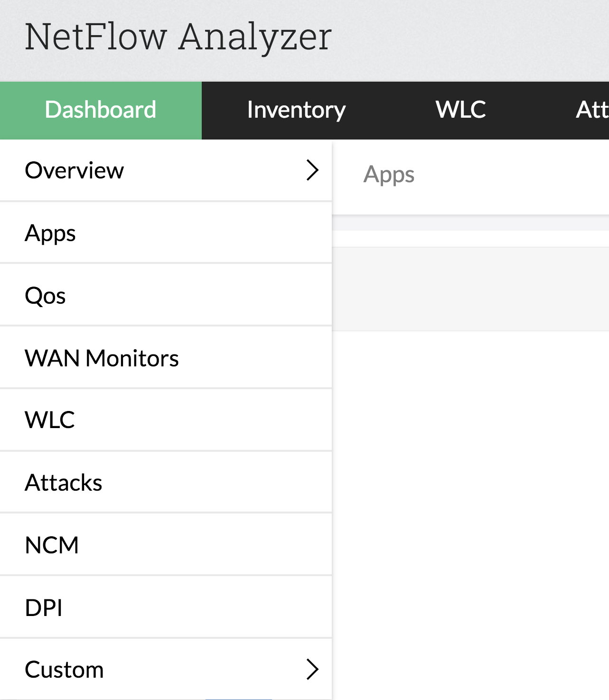This screenshot has width=609, height=700.
Task: Open the partially visible Attacks top tab
Action: [x=592, y=110]
